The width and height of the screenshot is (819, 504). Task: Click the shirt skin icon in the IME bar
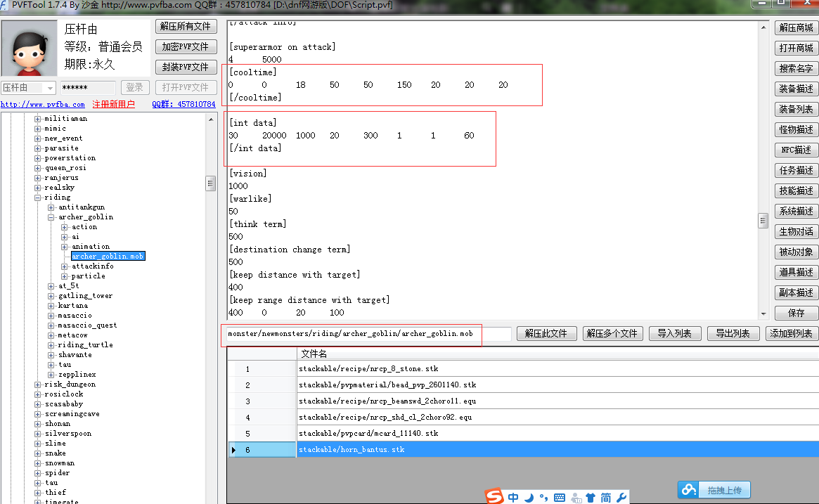[590, 498]
